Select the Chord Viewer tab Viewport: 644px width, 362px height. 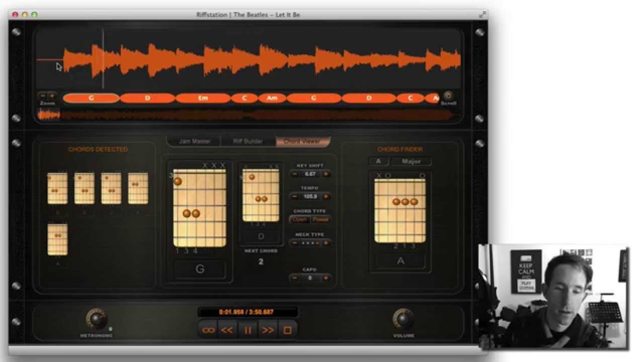(302, 141)
